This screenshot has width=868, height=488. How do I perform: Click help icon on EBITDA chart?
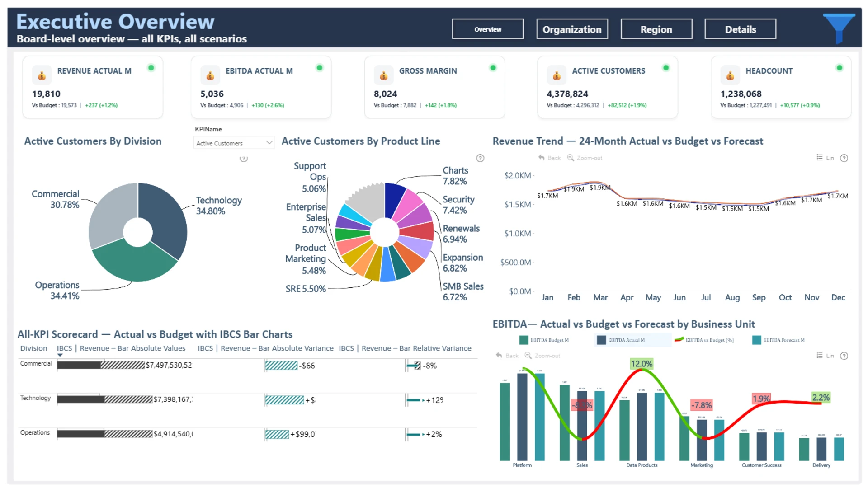click(x=844, y=356)
